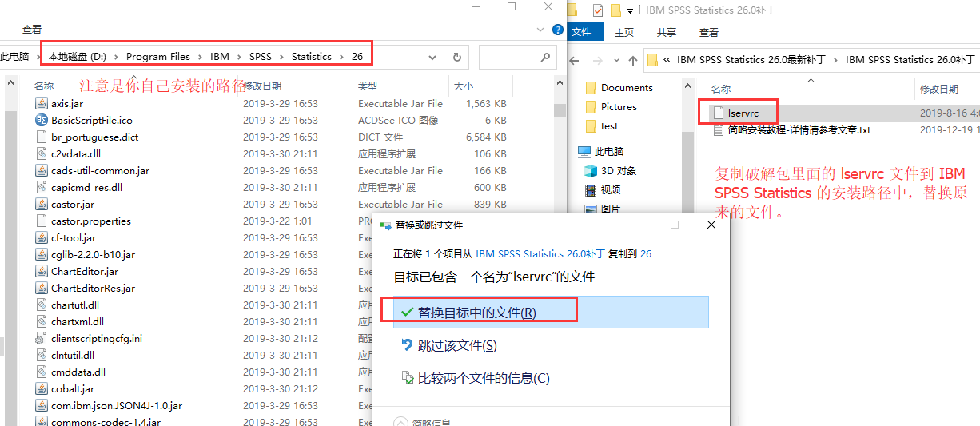
Task: Click 比较两个文件的信息(C) option
Action: [484, 378]
